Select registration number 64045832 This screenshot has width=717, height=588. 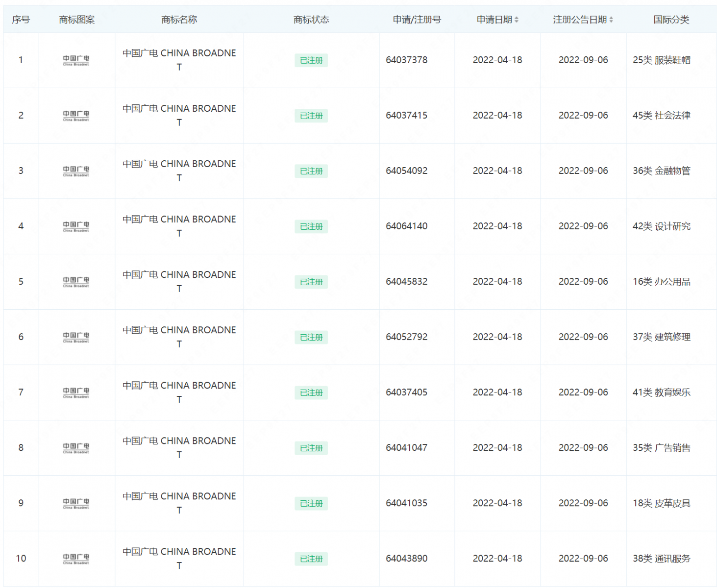[406, 281]
